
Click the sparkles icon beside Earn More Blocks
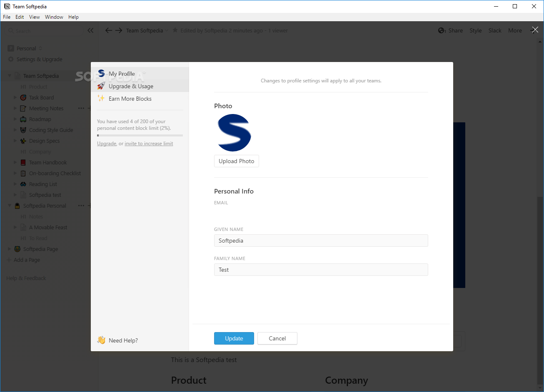pyautogui.click(x=101, y=99)
